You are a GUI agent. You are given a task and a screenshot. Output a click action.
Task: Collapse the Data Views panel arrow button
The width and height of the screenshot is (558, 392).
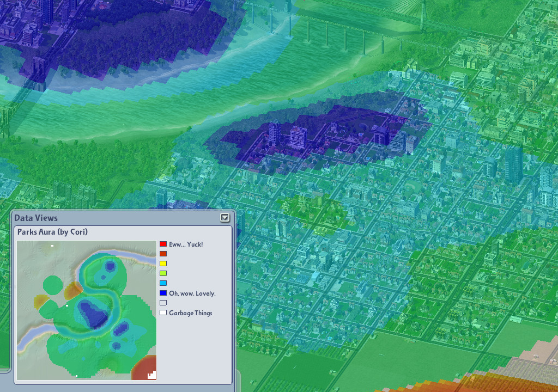pos(225,218)
